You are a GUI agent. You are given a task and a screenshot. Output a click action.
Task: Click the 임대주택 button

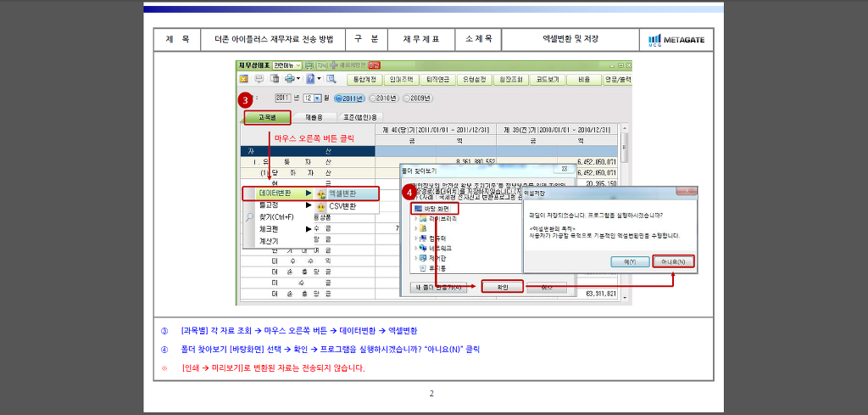point(401,79)
